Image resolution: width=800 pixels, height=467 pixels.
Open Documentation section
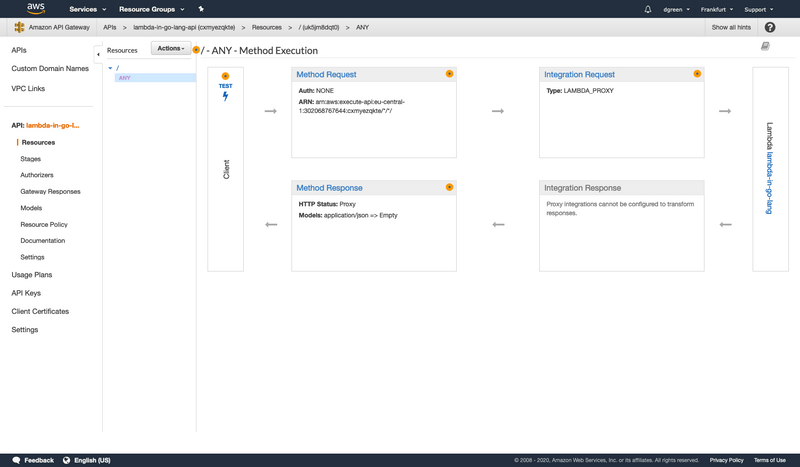tap(43, 240)
